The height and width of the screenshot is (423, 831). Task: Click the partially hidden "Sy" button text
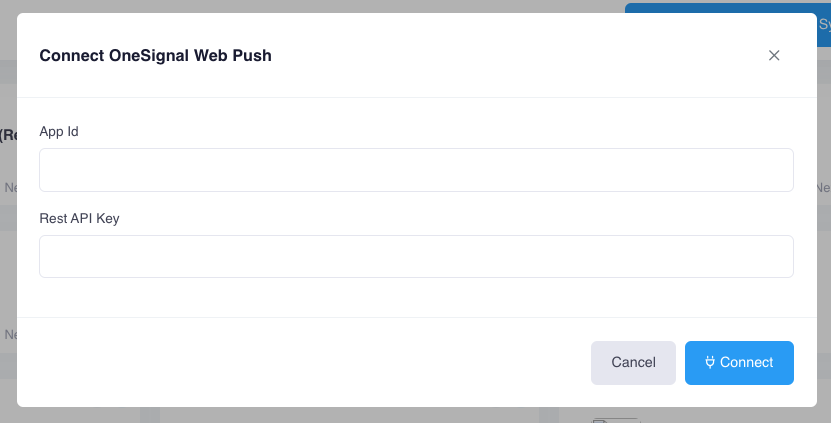click(x=824, y=23)
